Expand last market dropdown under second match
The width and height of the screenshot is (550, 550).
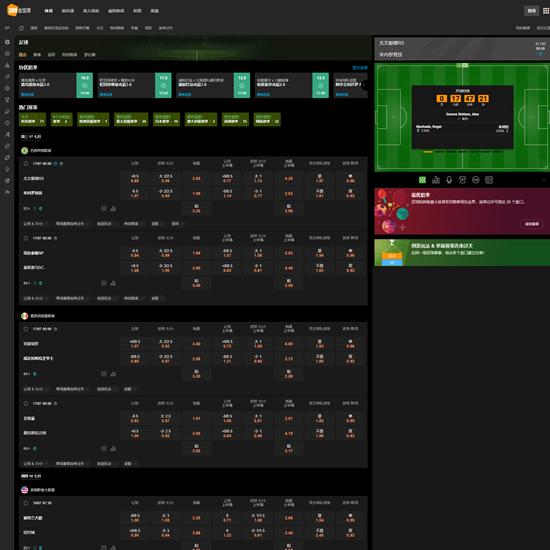point(157,298)
